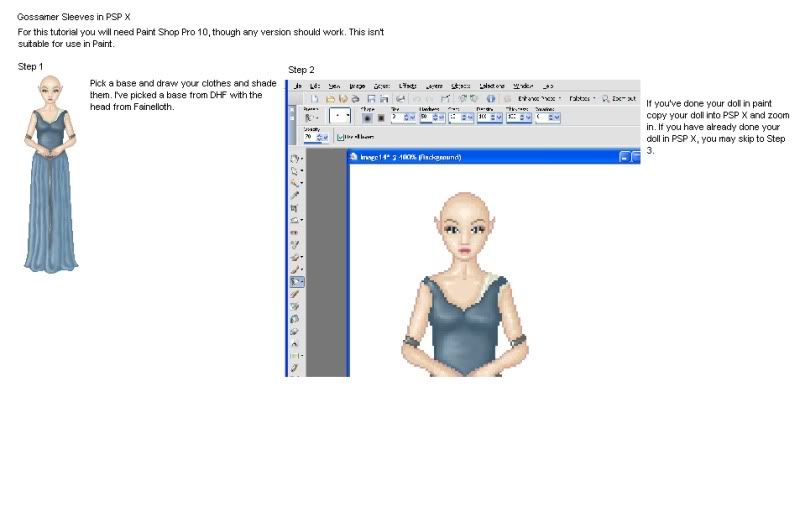Screen dimensions: 800x507
Task: Select the Red Eye tool
Action: click(294, 233)
